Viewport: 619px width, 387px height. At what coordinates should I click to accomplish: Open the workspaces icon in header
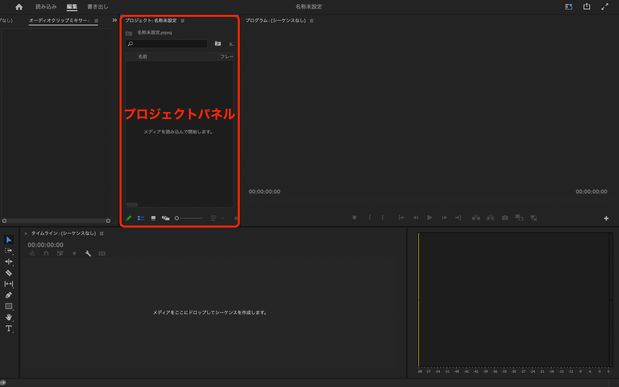point(568,7)
